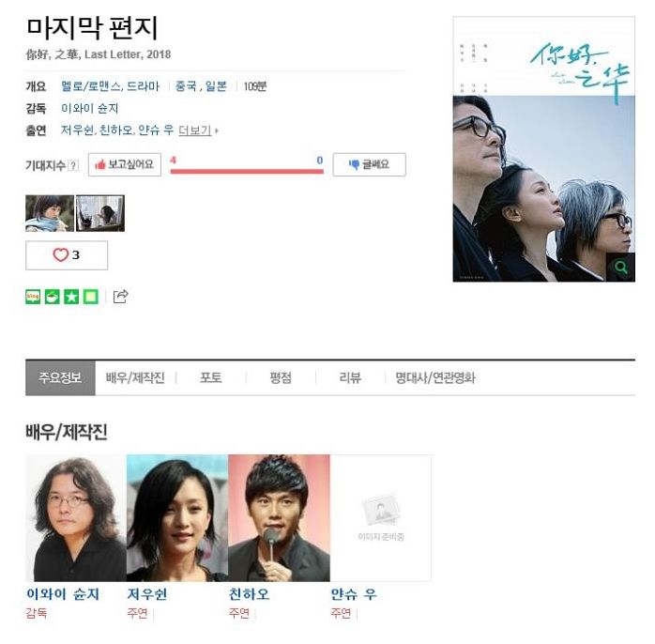Open the 평점 tab
The image size is (655, 644).
click(x=281, y=377)
